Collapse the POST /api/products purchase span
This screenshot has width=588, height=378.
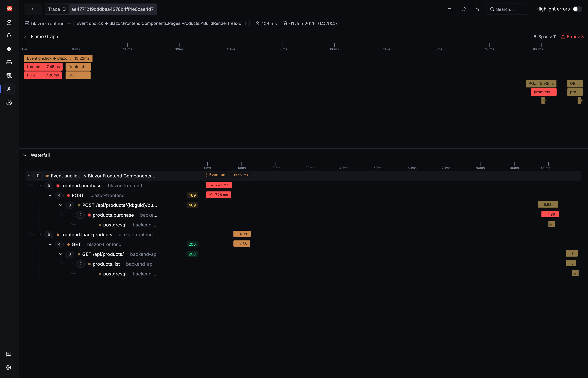click(x=61, y=205)
